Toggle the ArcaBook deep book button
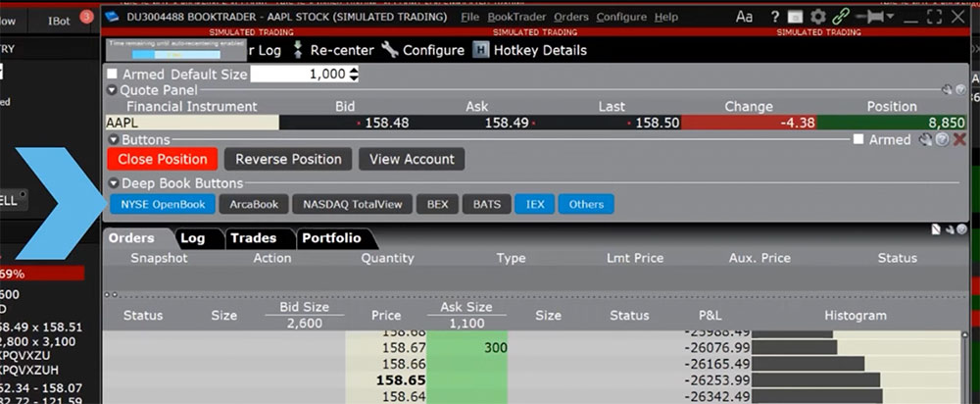This screenshot has width=980, height=404. tap(254, 204)
